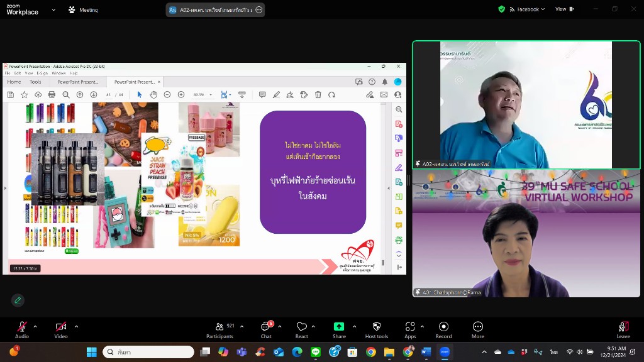Leave the Zoom meeting

623,330
